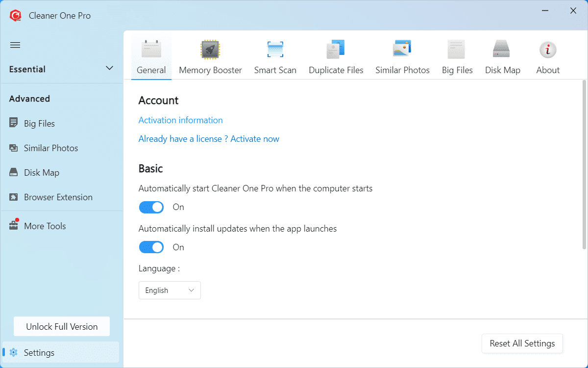This screenshot has width=588, height=368.
Task: Click the Advanced section heading
Action: point(29,99)
